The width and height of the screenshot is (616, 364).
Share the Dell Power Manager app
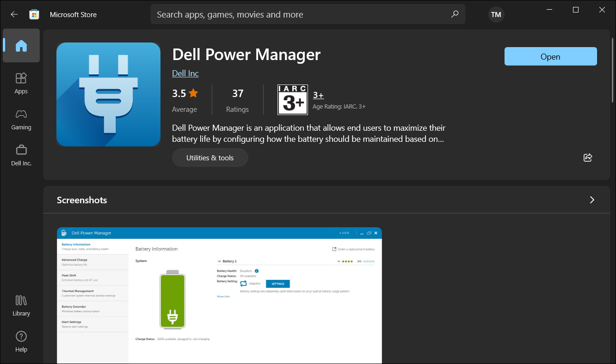587,158
